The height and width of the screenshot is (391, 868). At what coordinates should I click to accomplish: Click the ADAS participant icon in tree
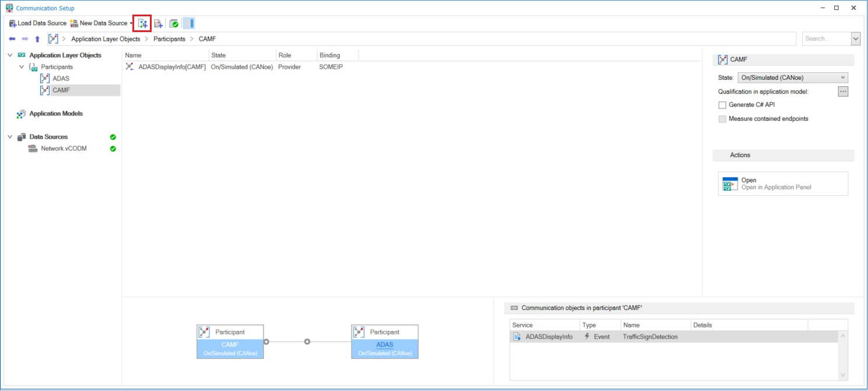pos(45,79)
